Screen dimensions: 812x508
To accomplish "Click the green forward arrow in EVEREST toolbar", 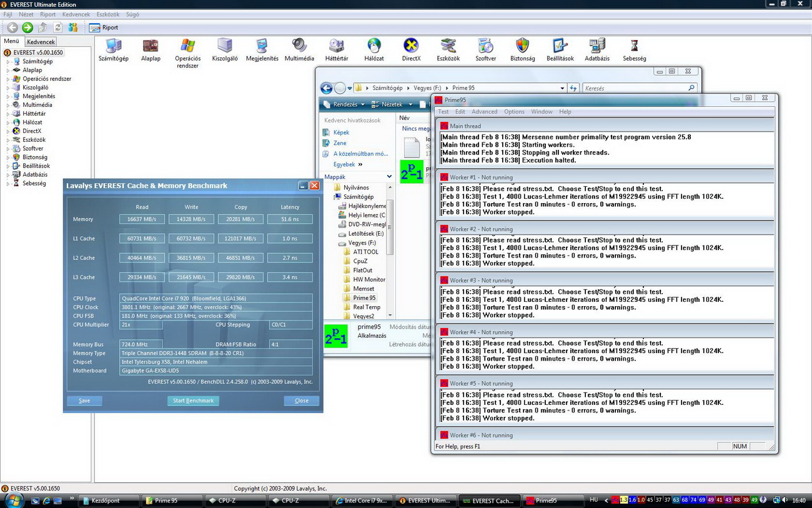I will click(27, 27).
